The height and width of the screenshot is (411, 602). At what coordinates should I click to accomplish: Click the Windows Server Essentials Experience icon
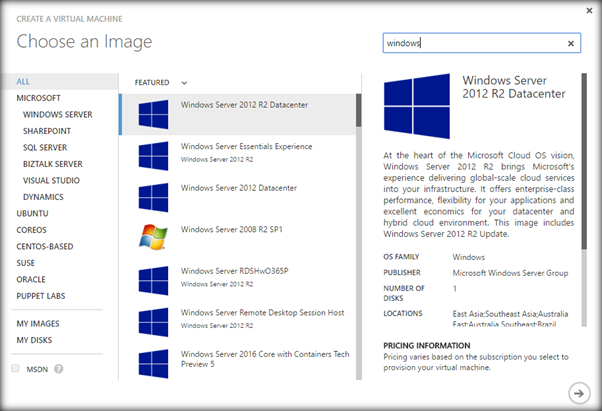pos(153,156)
